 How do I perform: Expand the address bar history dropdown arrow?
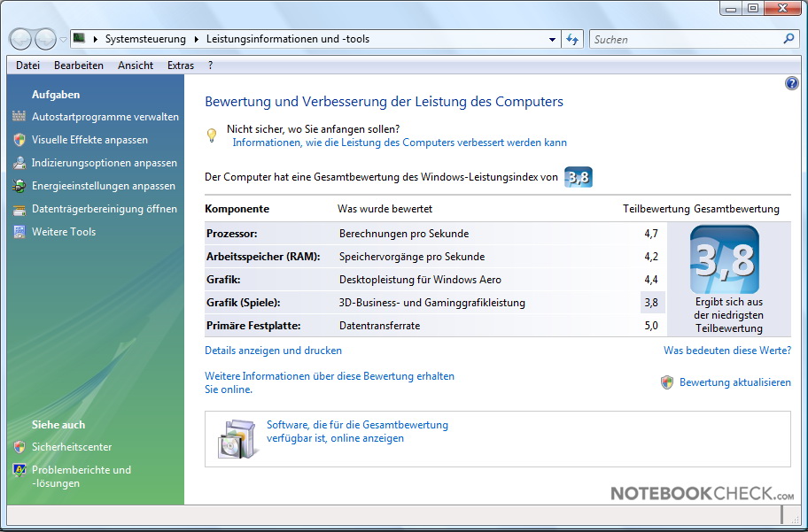[x=552, y=39]
